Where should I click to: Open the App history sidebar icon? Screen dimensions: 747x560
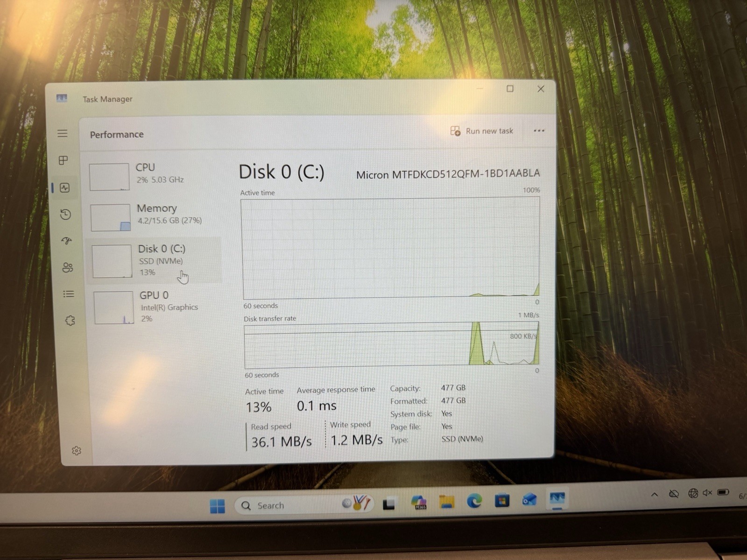[x=65, y=214]
